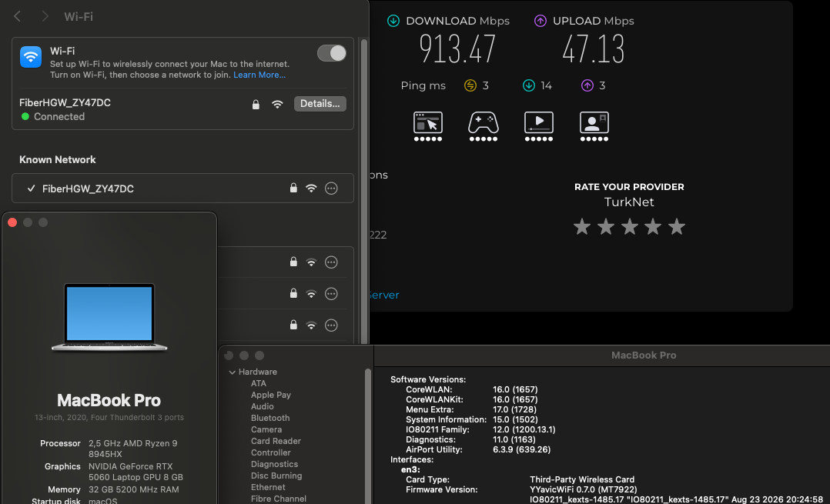Click the 913.47 download speed value
830x504 pixels.
click(x=457, y=48)
